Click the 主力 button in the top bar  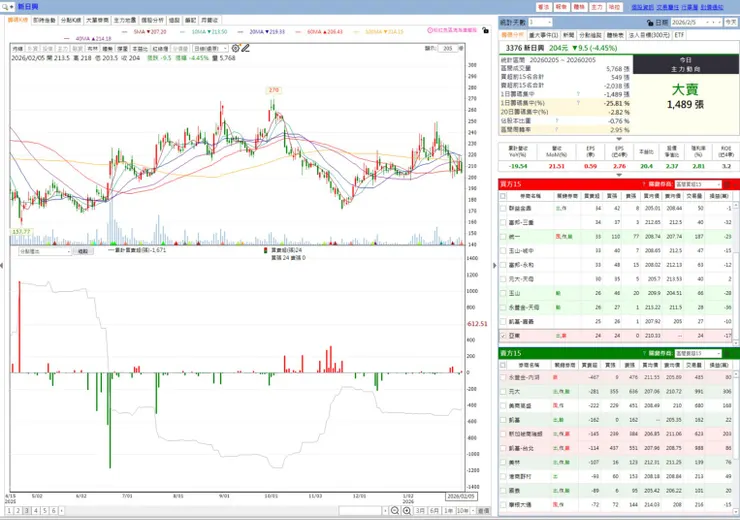(x=597, y=7)
